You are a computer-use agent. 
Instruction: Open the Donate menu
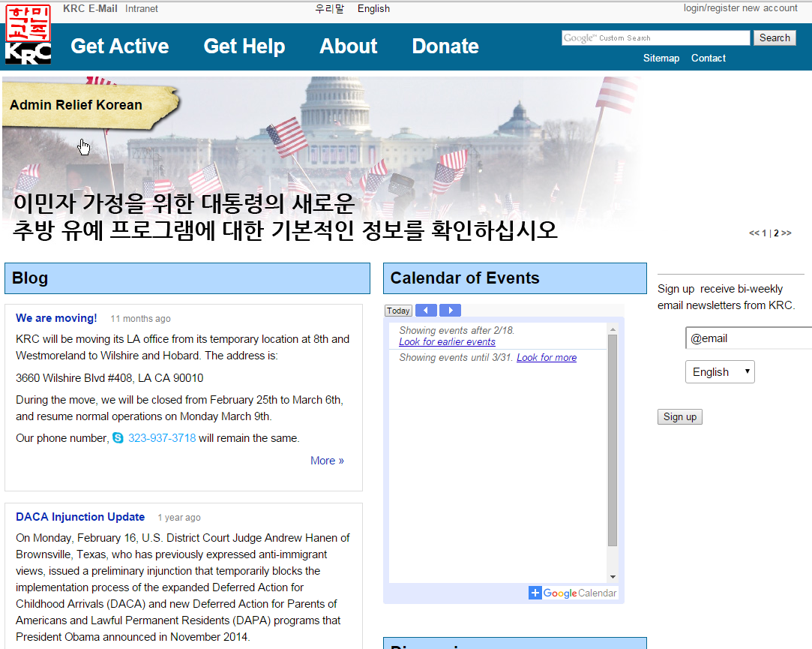click(x=445, y=46)
